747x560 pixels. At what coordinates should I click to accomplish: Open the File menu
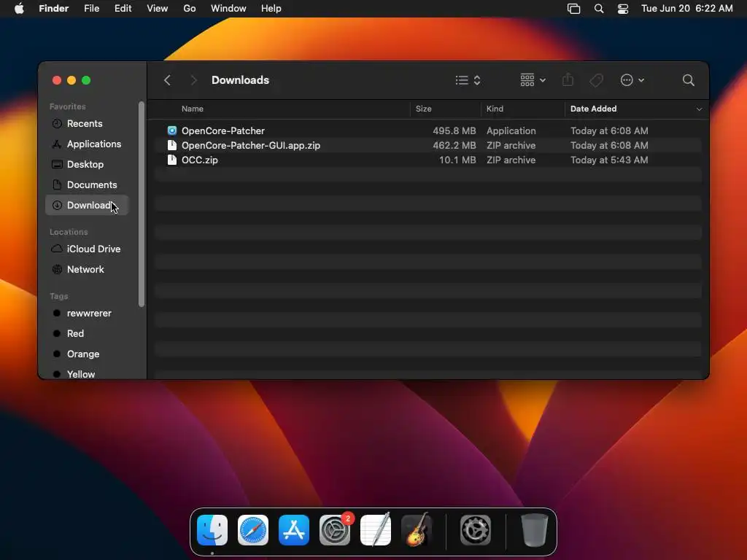click(91, 9)
